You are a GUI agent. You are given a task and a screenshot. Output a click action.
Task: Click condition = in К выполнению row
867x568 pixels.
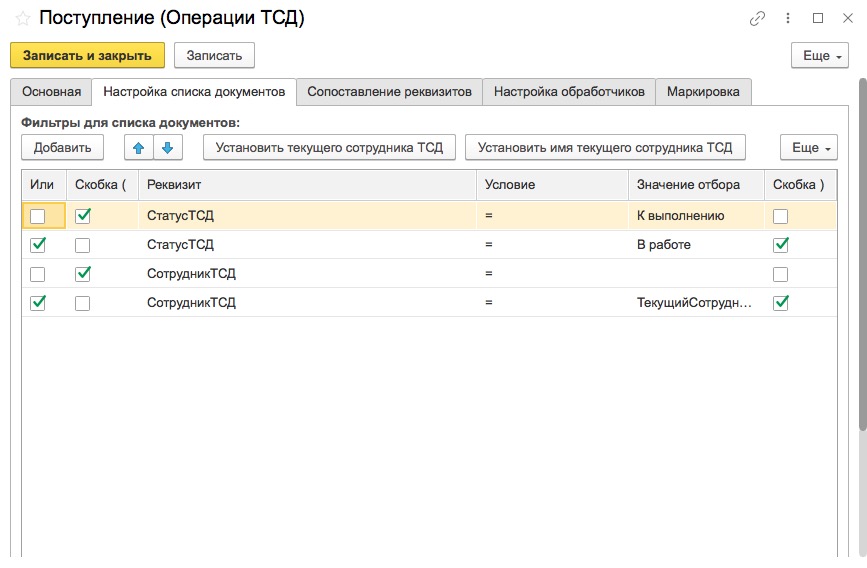coord(552,216)
